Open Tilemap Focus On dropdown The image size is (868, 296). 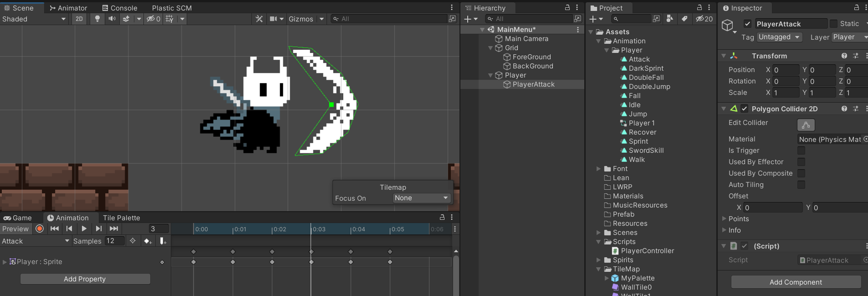pyautogui.click(x=422, y=198)
